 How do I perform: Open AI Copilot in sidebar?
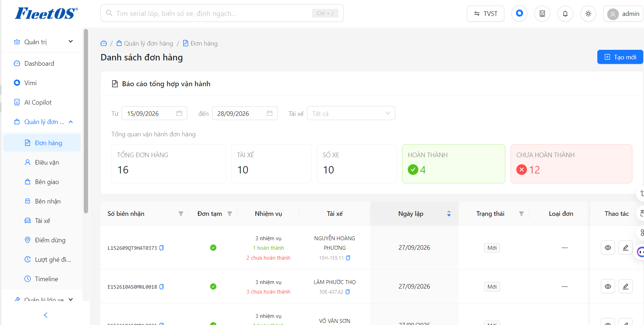42,102
